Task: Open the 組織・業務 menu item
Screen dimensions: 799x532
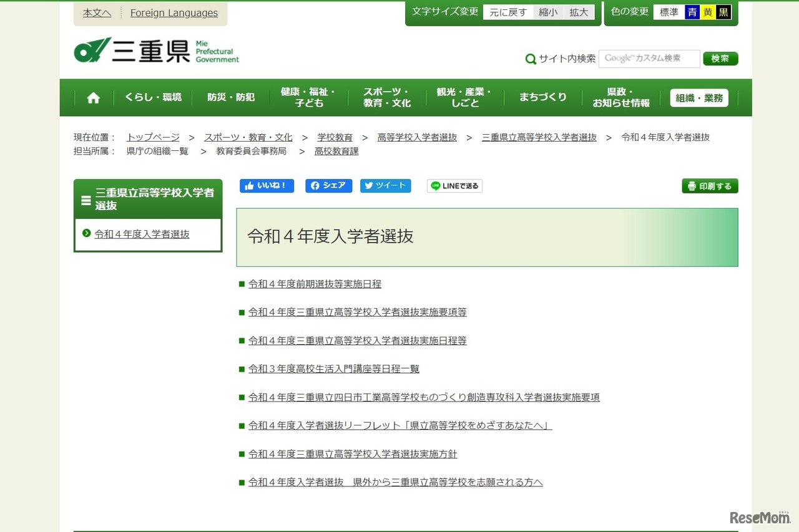Action: (x=699, y=98)
